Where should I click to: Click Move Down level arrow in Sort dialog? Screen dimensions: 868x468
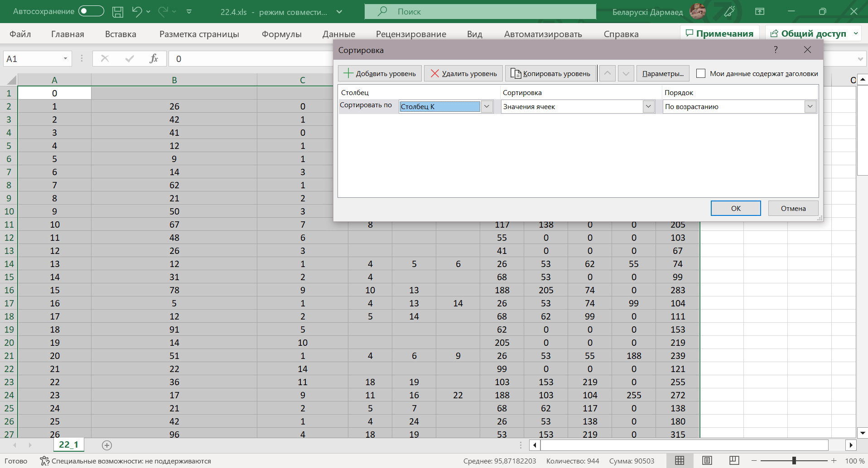tap(626, 73)
